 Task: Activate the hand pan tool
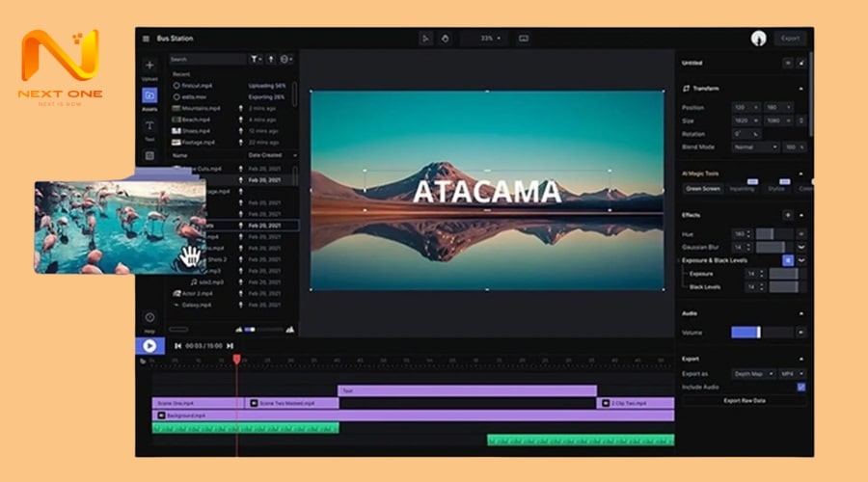click(445, 39)
